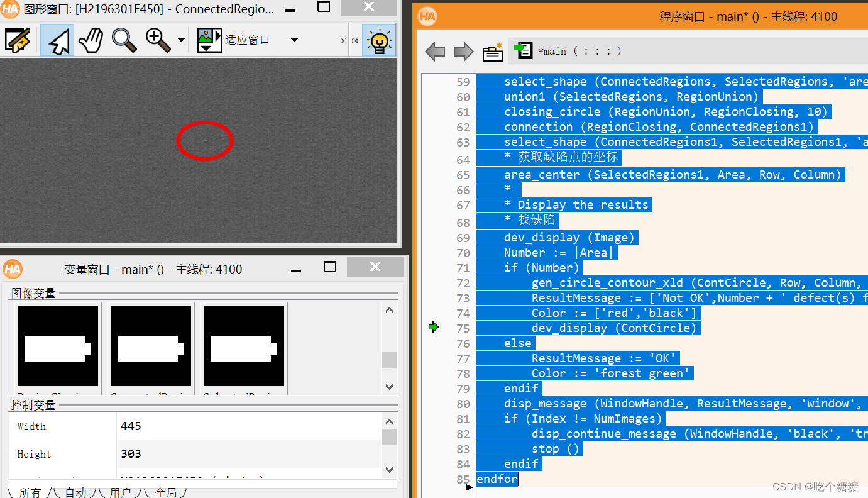Click the dev_display (ContCircle) line

coord(615,328)
